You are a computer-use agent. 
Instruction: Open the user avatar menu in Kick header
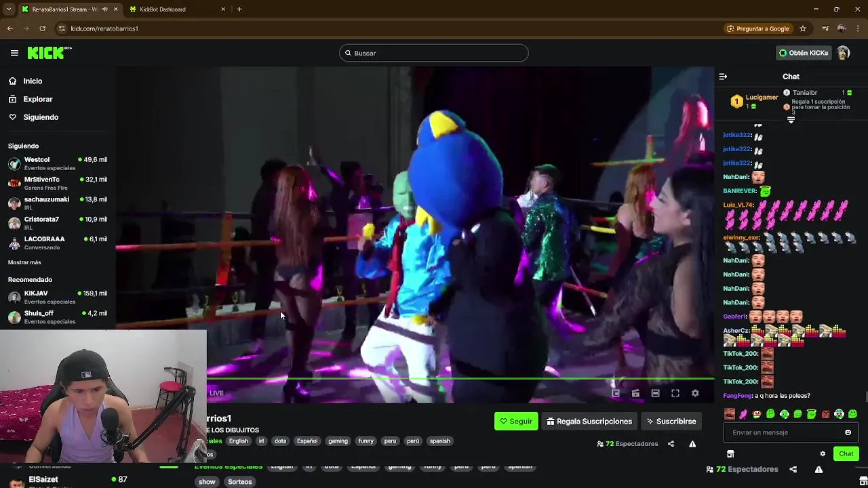tap(843, 53)
